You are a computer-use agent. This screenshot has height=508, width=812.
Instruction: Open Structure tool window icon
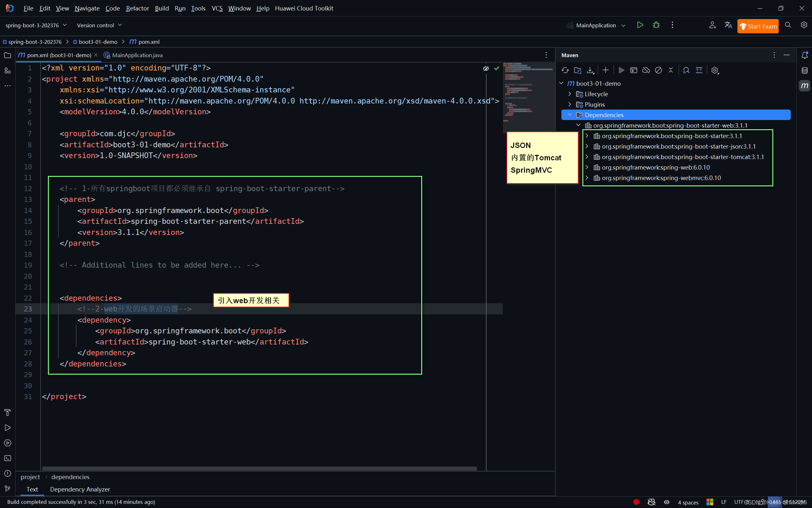click(7, 70)
